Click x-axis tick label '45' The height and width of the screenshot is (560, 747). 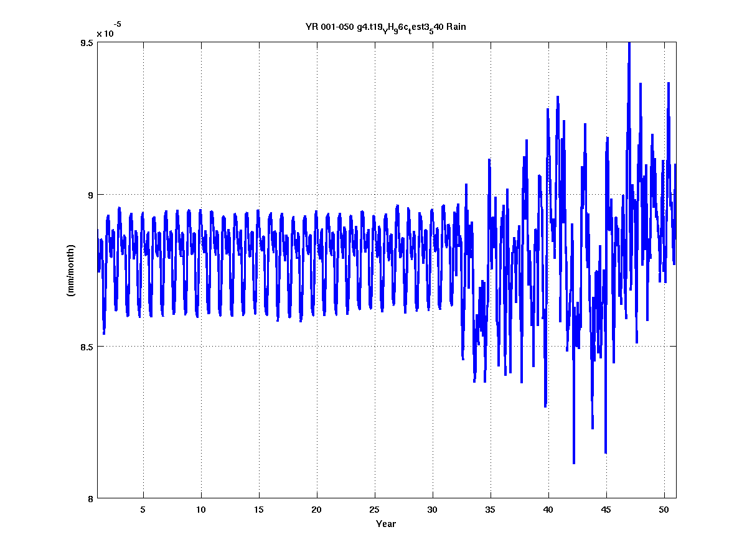(x=606, y=510)
